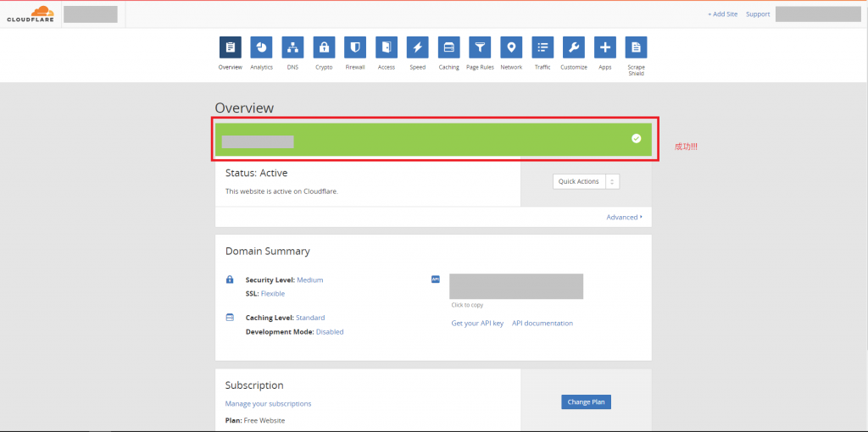Open the Traffic list icon
The image size is (868, 432).
click(x=542, y=47)
